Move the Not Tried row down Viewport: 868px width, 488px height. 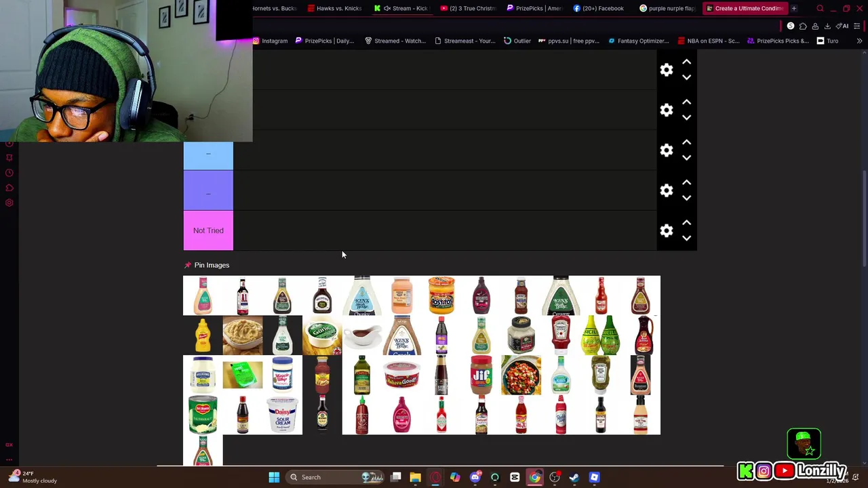point(686,238)
